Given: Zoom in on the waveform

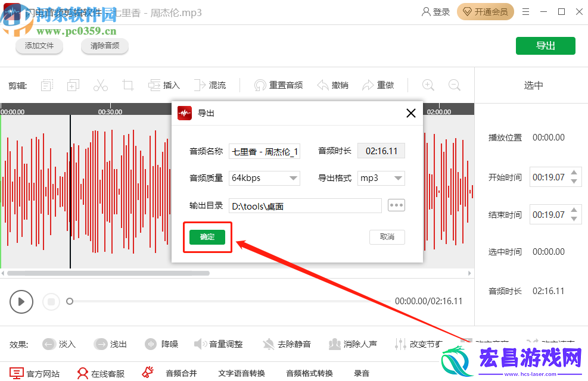Looking at the screenshot, I should click(x=428, y=85).
